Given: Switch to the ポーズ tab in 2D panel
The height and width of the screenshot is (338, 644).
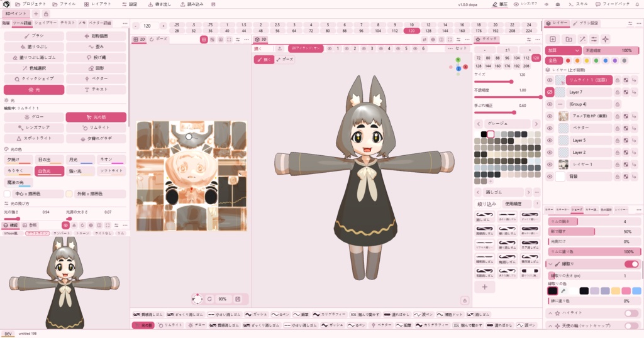Looking at the screenshot, I should pos(158,40).
